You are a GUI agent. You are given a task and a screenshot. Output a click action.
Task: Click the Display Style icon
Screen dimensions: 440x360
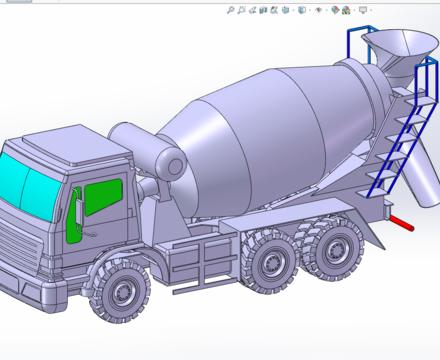[302, 10]
